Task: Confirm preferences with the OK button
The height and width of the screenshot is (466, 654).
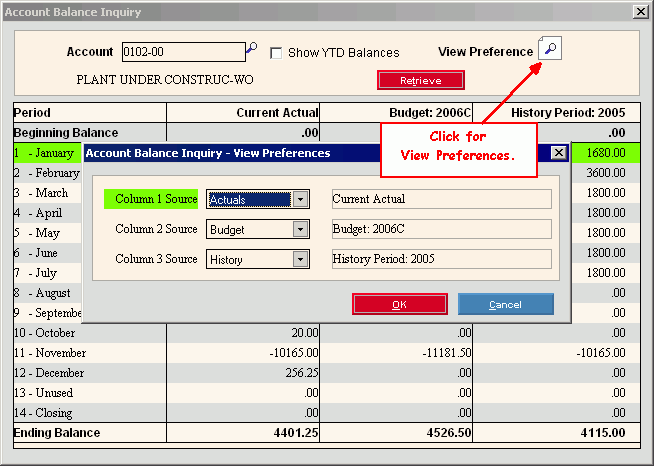Action: point(399,304)
